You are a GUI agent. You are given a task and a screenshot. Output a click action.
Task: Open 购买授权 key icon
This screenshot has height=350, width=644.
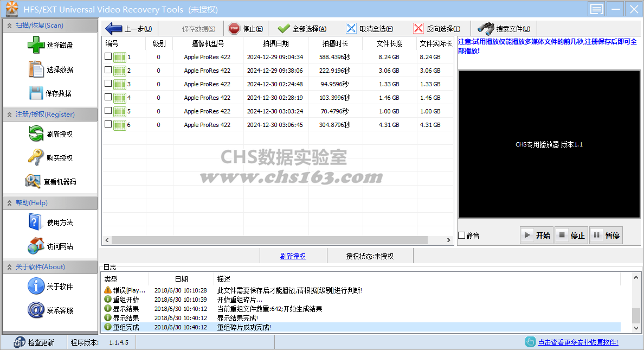(x=35, y=157)
